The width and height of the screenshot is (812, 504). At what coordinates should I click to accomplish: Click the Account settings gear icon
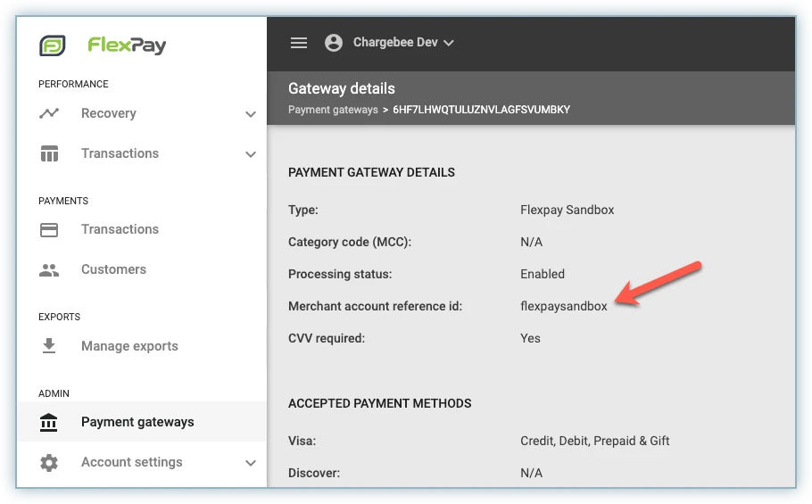tap(49, 462)
